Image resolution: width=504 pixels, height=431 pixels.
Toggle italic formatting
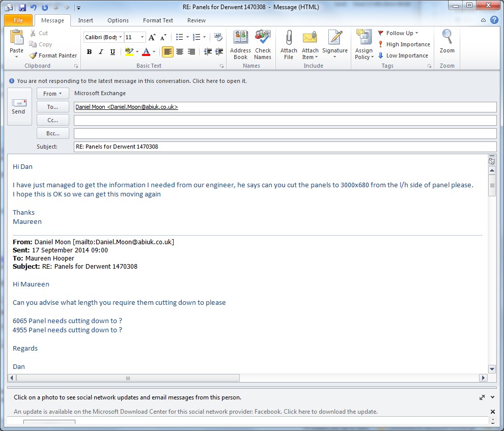(x=101, y=52)
